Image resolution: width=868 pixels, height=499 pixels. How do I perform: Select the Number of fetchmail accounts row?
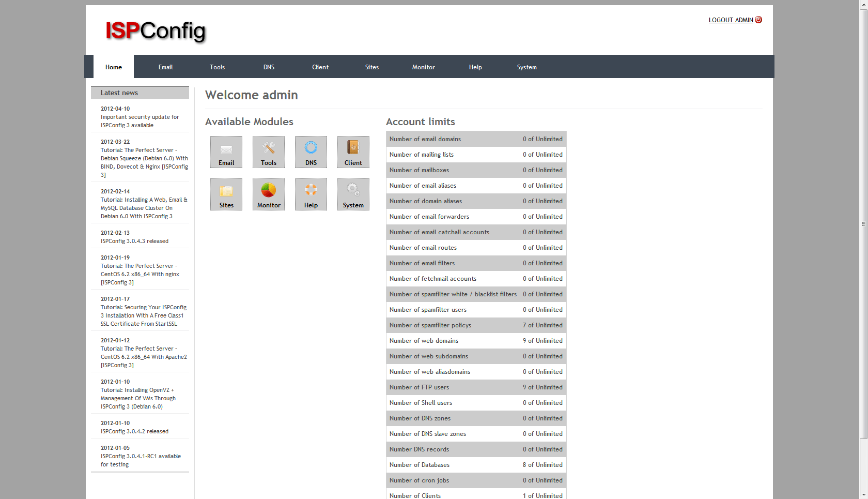point(476,279)
